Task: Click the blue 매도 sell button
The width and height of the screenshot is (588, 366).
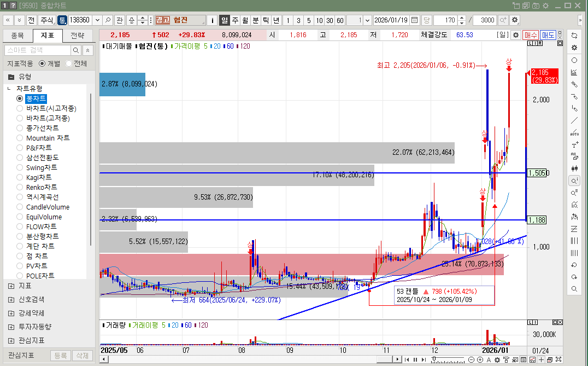Action: click(548, 35)
